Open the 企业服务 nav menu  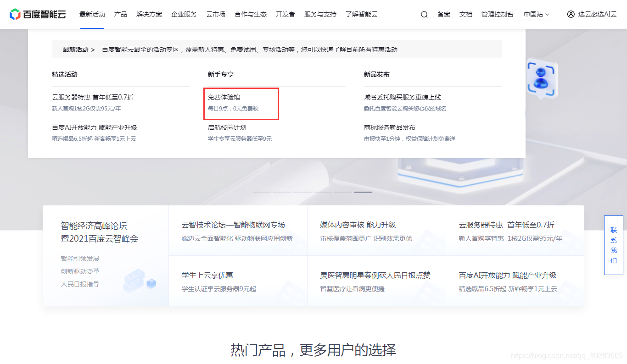tap(184, 14)
